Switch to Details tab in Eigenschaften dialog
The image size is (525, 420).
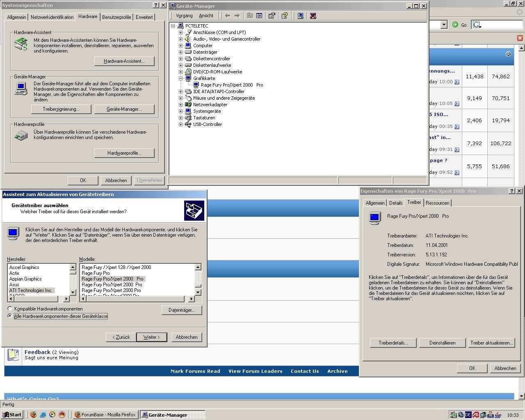coord(396,203)
